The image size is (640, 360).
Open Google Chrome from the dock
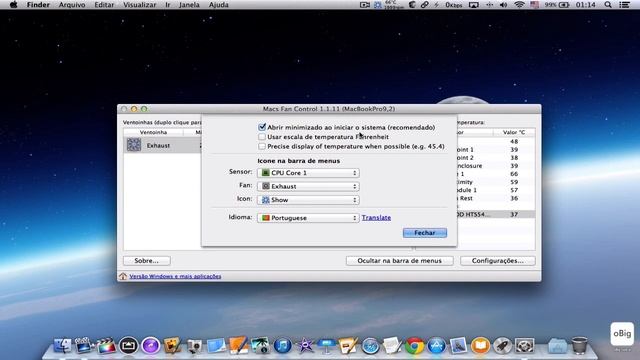(x=414, y=345)
